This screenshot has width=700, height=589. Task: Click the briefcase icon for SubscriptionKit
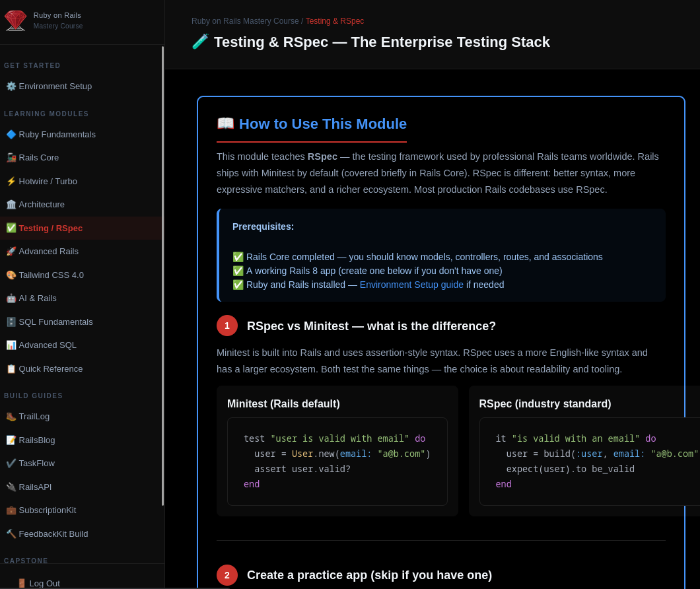click(x=11, y=510)
